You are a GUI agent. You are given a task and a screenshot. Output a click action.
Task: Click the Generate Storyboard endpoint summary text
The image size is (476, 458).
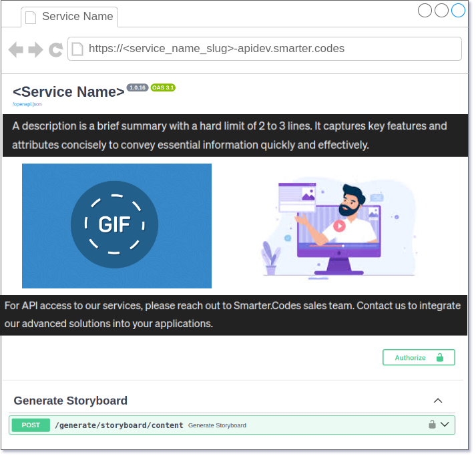tap(217, 425)
